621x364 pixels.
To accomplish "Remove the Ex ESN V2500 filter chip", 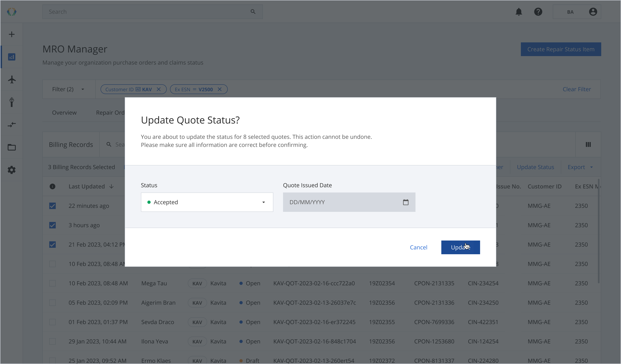I will click(219, 89).
